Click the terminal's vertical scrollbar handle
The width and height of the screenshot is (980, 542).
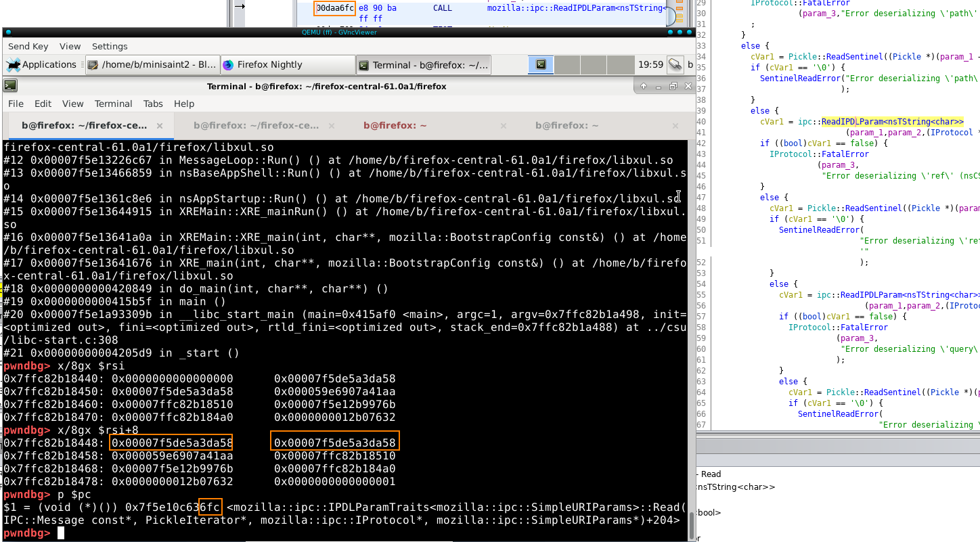690,525
